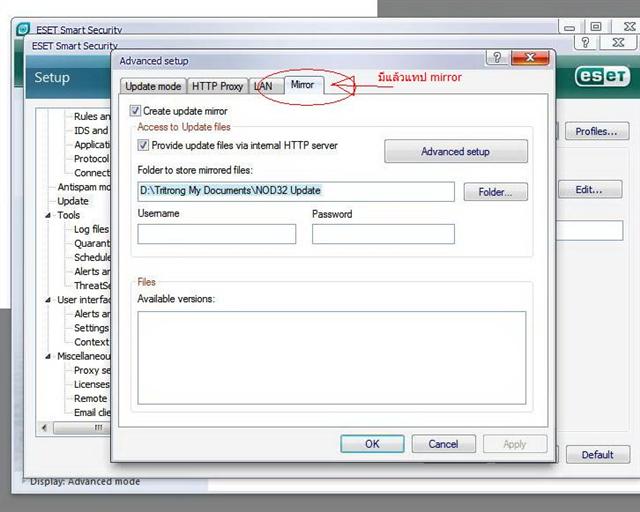Select Settings under User interface
This screenshot has width=640, height=512.
(91, 328)
